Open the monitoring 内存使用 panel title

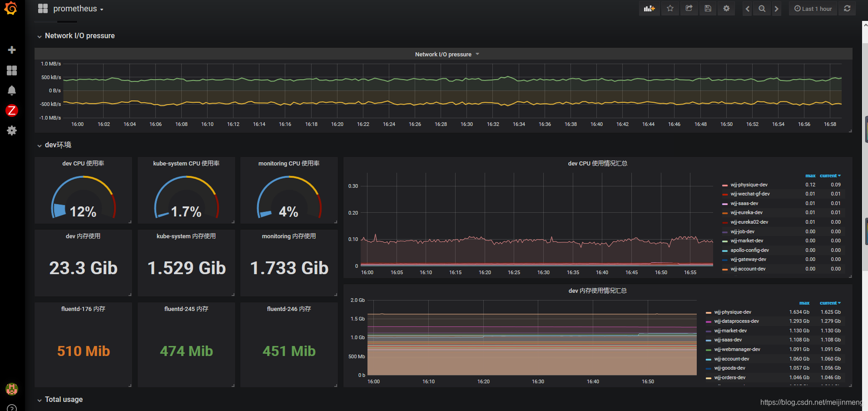pyautogui.click(x=289, y=236)
